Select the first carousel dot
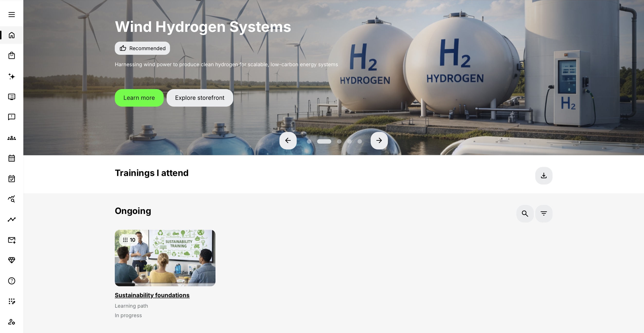This screenshot has height=333, width=644. [x=309, y=141]
